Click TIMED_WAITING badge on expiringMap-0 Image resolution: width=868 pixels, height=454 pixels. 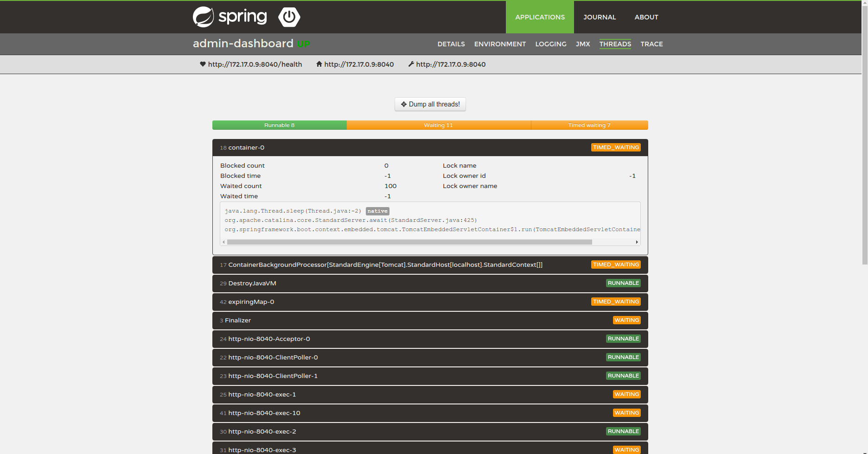tap(616, 302)
